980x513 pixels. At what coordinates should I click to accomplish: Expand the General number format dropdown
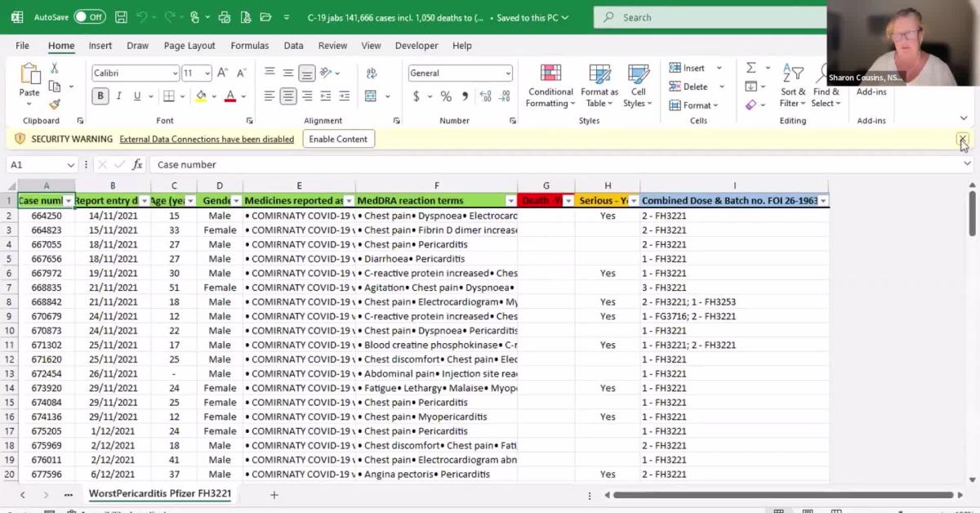pyautogui.click(x=508, y=74)
